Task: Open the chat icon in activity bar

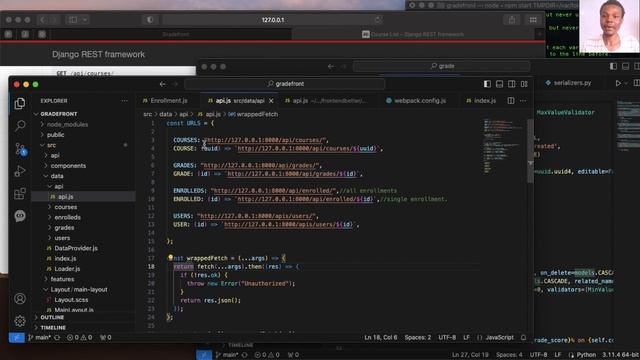Action: point(20,216)
